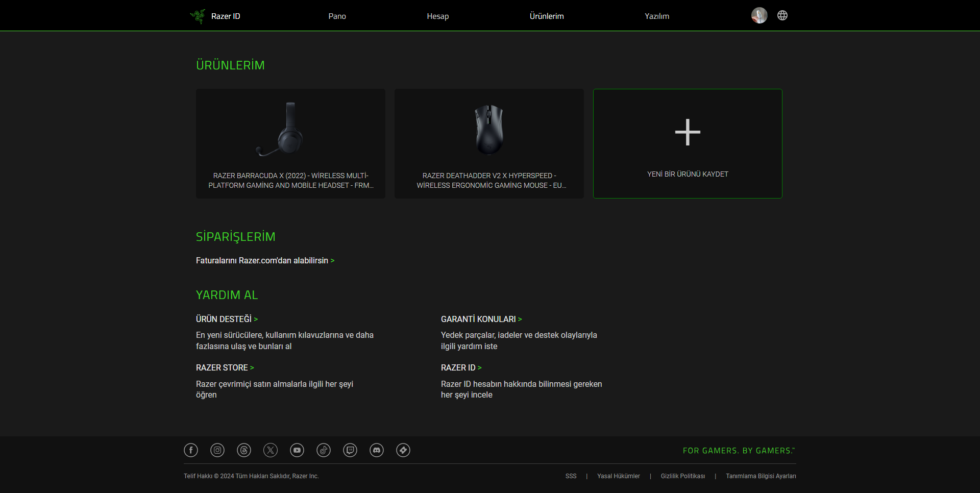The width and height of the screenshot is (980, 493).
Task: Click the Razer DeathAdder V2 X HyperSpeed title
Action: 492,181
